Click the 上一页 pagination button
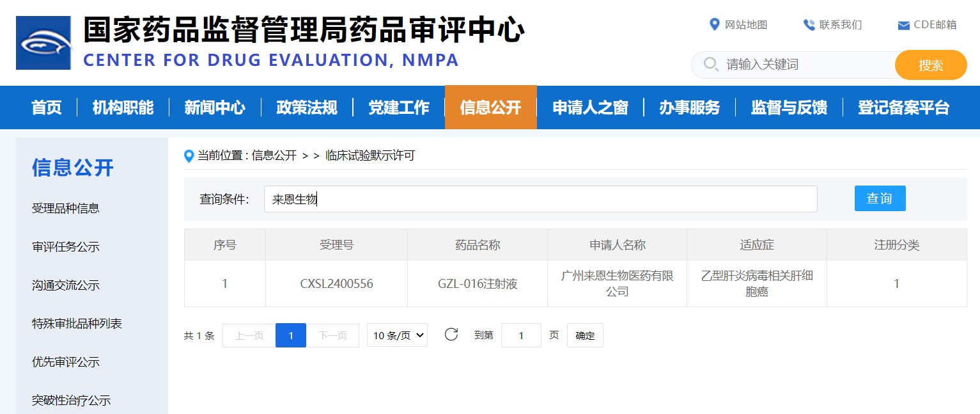Screen dimensions: 980x414 point(249,335)
